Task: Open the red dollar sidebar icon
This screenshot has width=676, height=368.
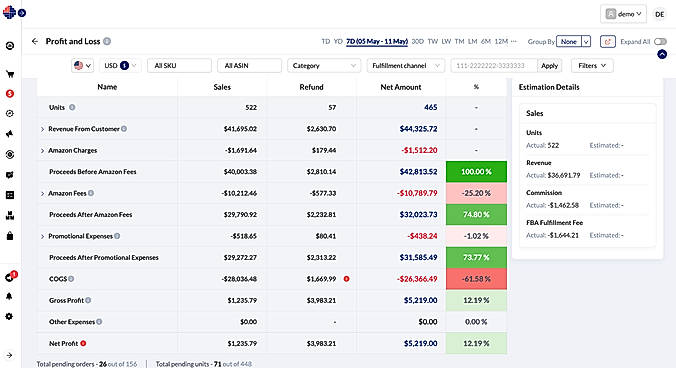Action: (10, 94)
